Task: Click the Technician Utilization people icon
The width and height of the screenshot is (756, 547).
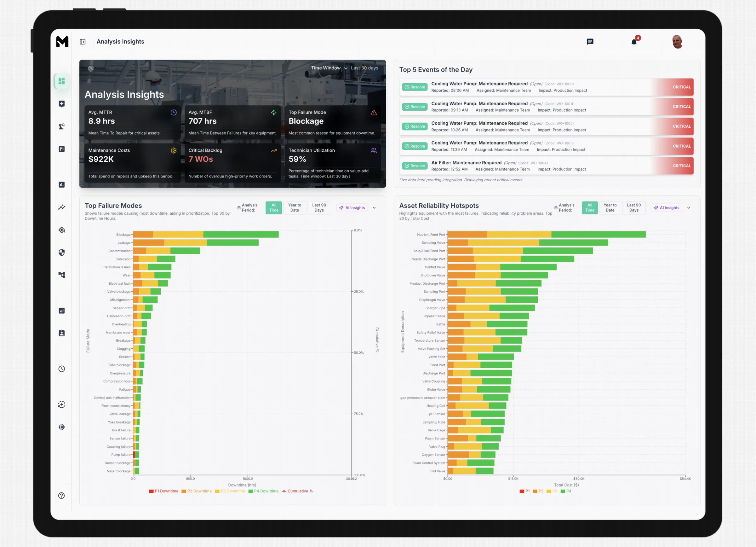Action: [x=374, y=150]
